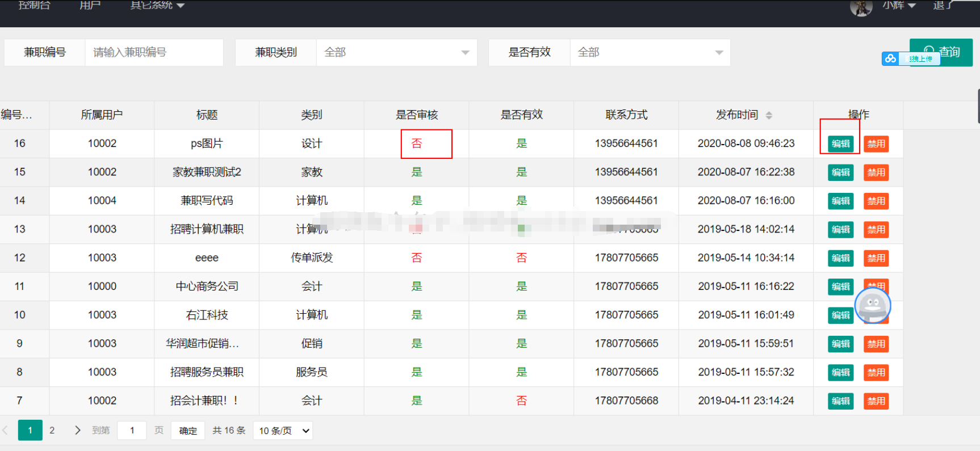Click the 类别 column header
The height and width of the screenshot is (451, 980).
(312, 115)
